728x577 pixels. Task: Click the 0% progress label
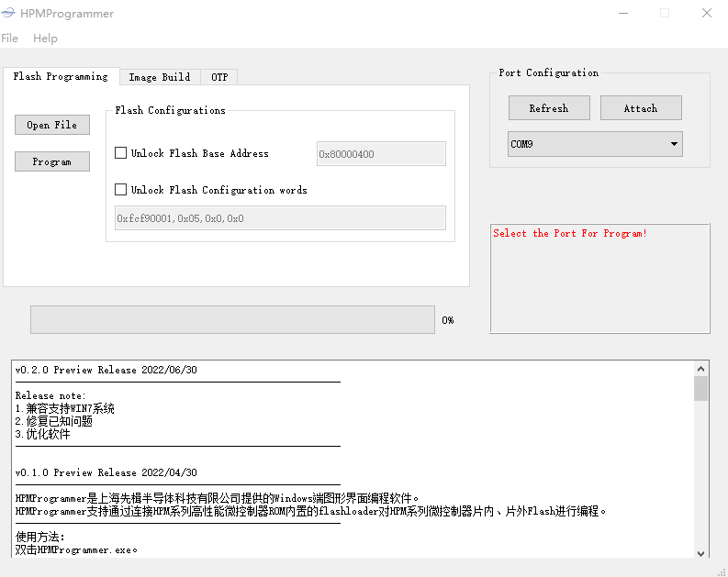coord(448,320)
